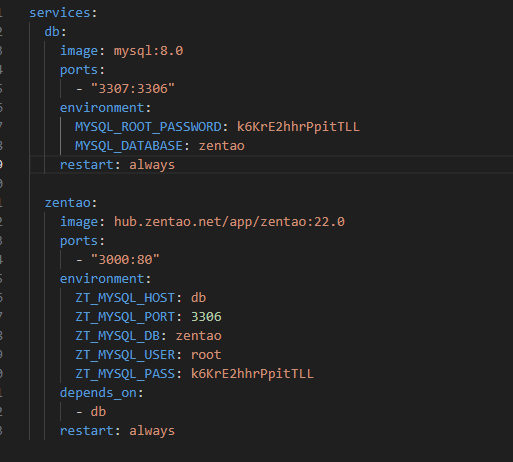Click the depends_on key

(98, 393)
